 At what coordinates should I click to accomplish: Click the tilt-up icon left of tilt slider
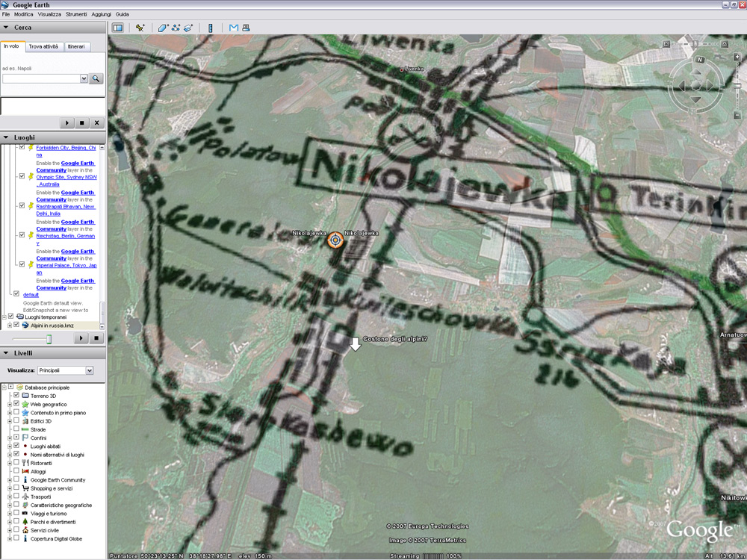coord(666,44)
